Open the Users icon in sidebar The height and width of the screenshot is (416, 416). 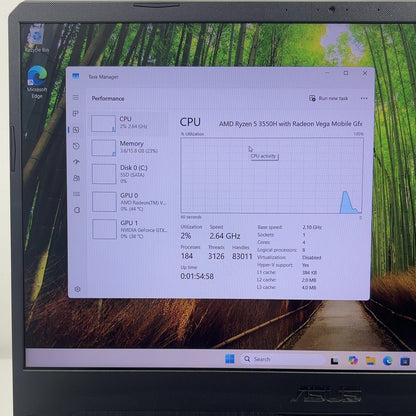[x=76, y=178]
